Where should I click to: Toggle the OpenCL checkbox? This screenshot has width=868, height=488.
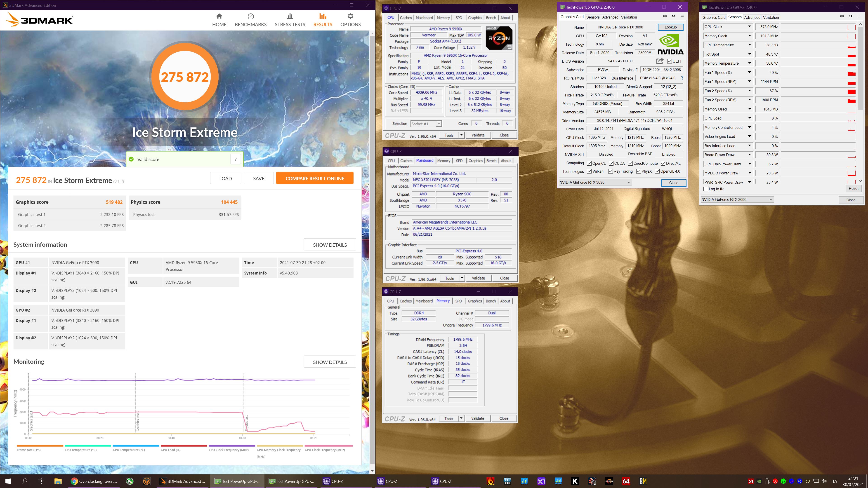(589, 163)
